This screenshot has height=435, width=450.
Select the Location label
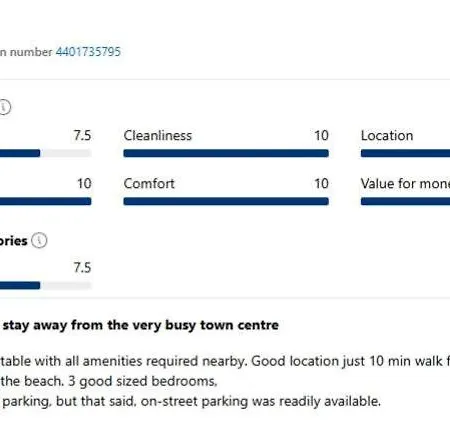coord(387,136)
